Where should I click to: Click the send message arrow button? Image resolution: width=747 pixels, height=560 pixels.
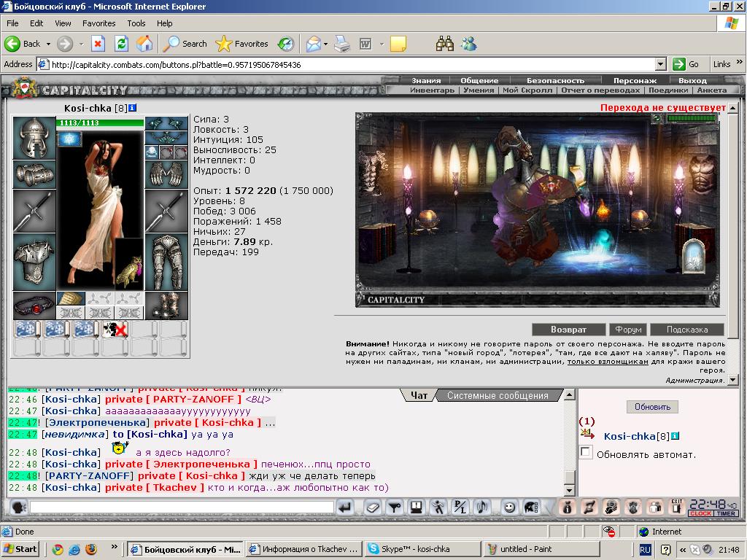coord(344,507)
